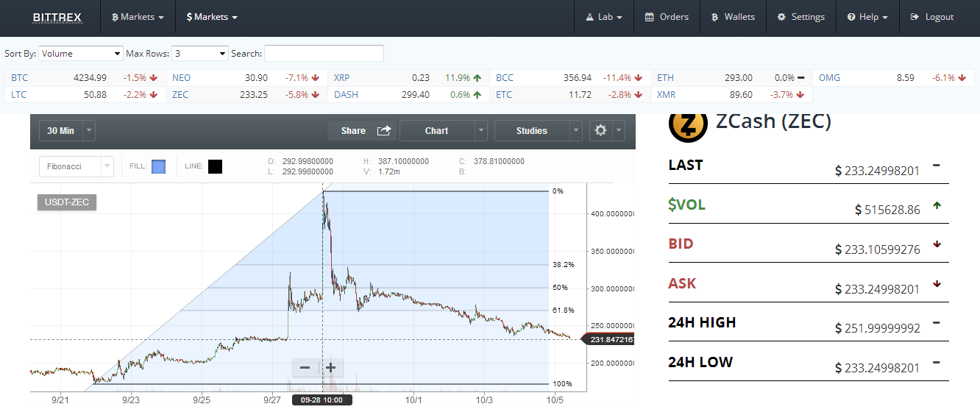Click the BID value 233.10599276
Screen dimensions: 980x415
[x=878, y=249]
